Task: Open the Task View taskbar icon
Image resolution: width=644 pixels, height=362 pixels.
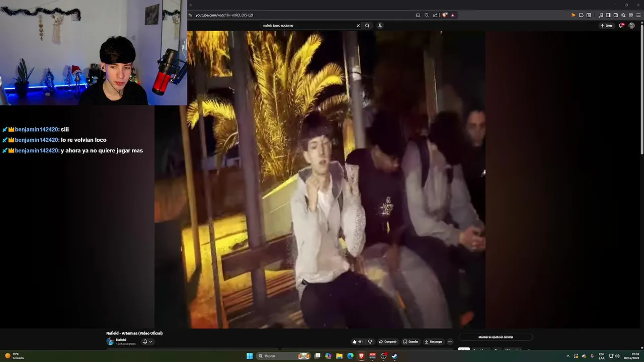Action: click(x=317, y=356)
